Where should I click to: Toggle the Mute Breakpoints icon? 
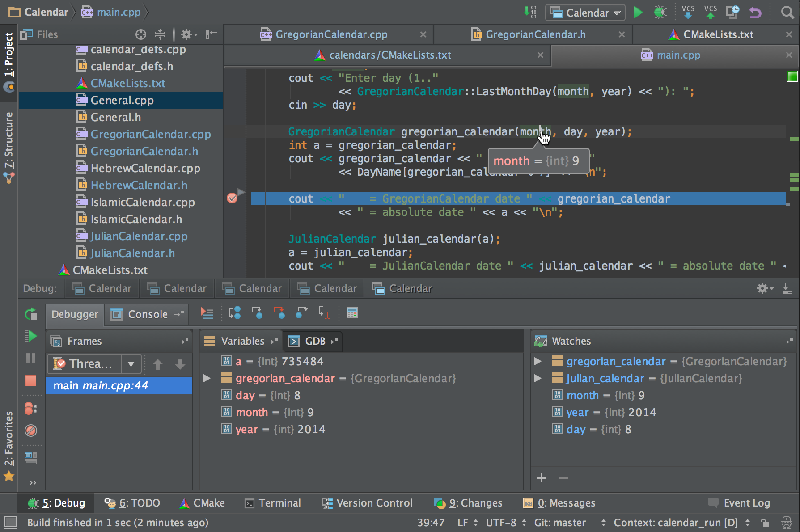coord(31,431)
